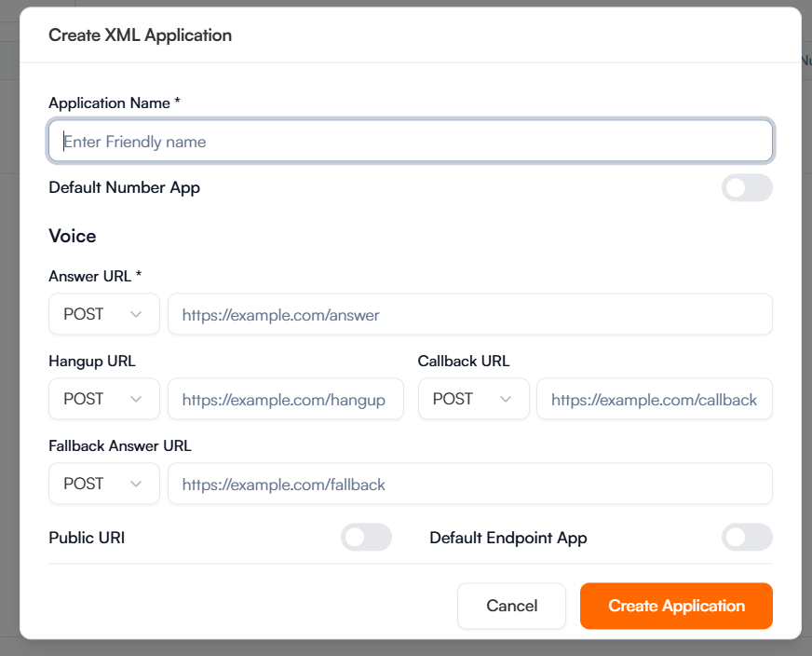Click the Callback URL text field

pyautogui.click(x=654, y=399)
